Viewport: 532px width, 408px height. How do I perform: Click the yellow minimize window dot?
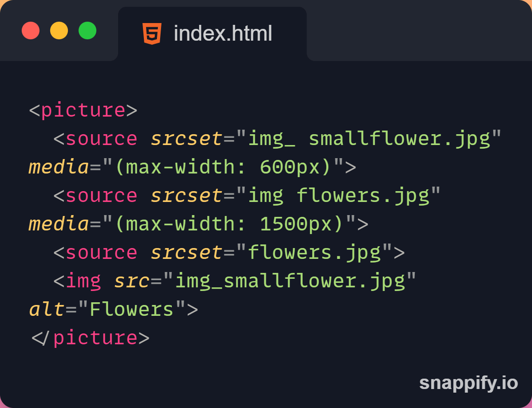(59, 31)
